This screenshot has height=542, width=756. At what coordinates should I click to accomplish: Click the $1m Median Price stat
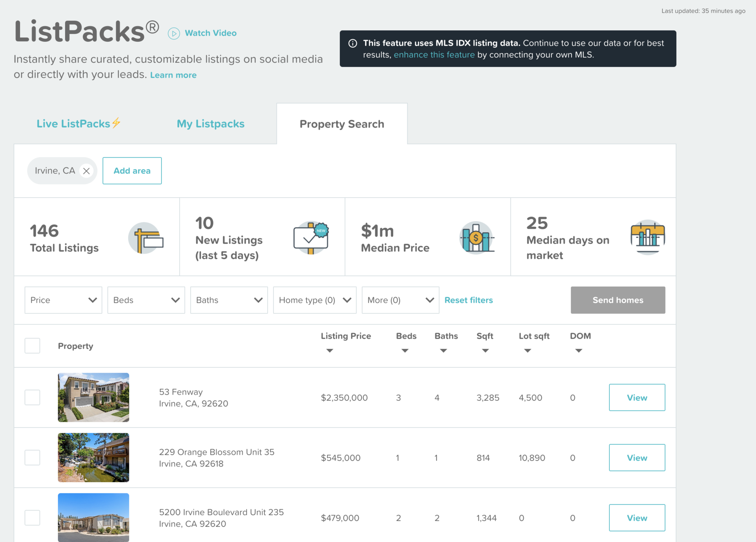click(x=395, y=238)
